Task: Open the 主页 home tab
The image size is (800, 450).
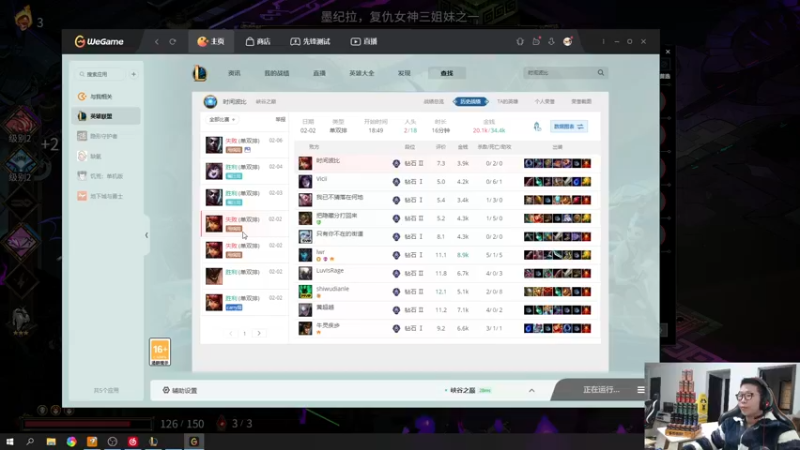Action: pyautogui.click(x=211, y=41)
